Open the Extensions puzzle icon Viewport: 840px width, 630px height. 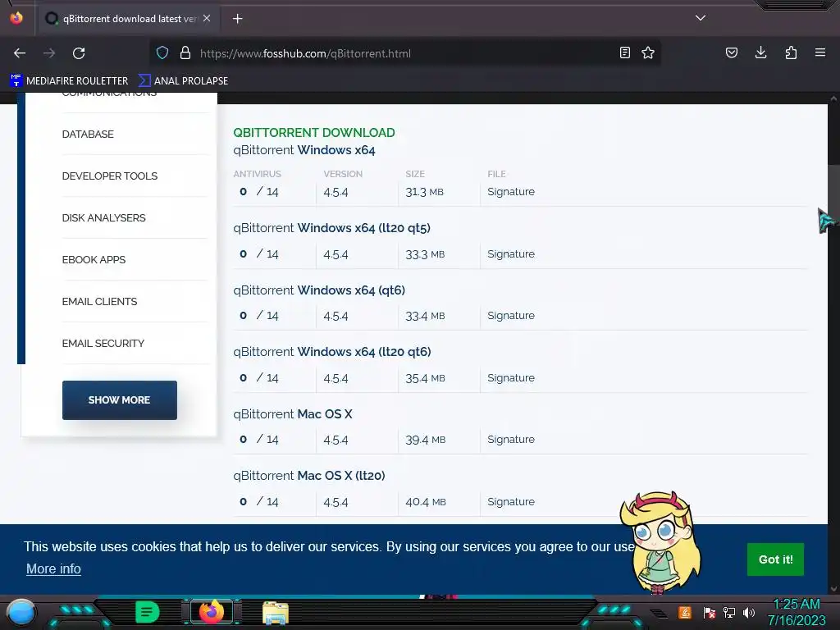pyautogui.click(x=791, y=52)
